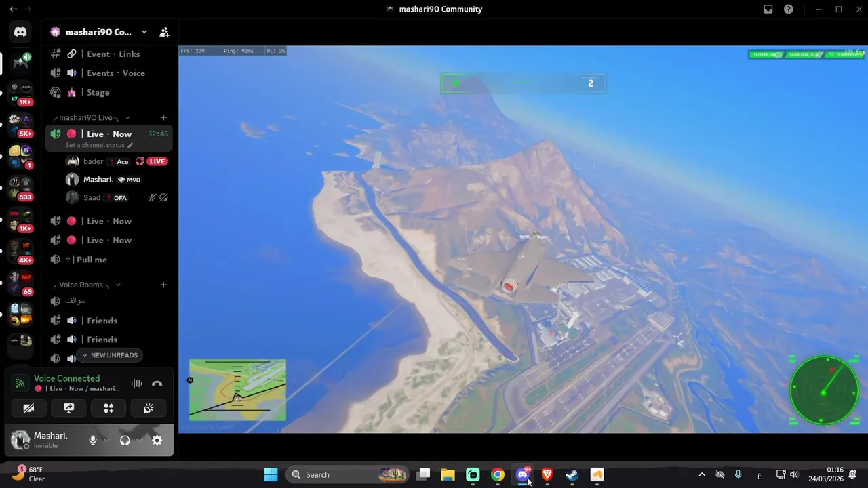
Task: Click the Voice Connected label
Action: point(66,378)
